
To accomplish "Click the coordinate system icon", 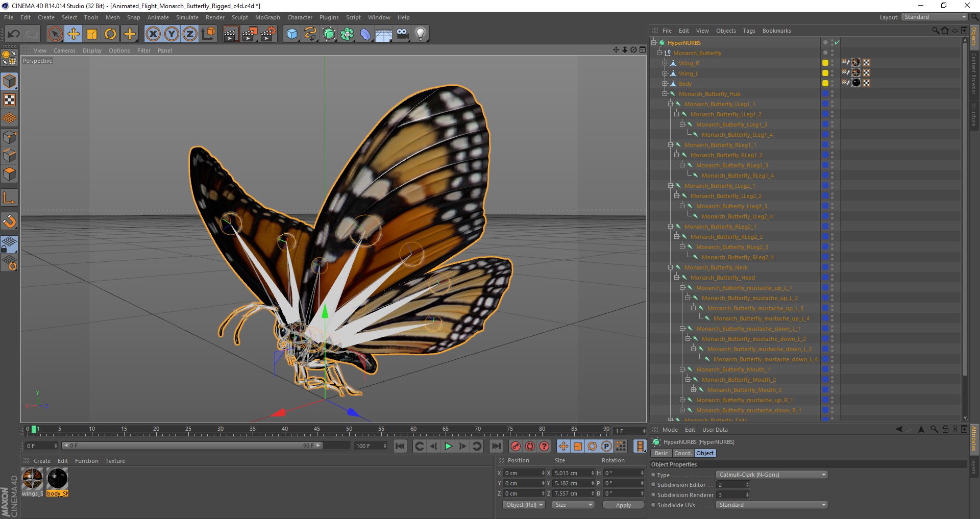I will click(x=208, y=34).
